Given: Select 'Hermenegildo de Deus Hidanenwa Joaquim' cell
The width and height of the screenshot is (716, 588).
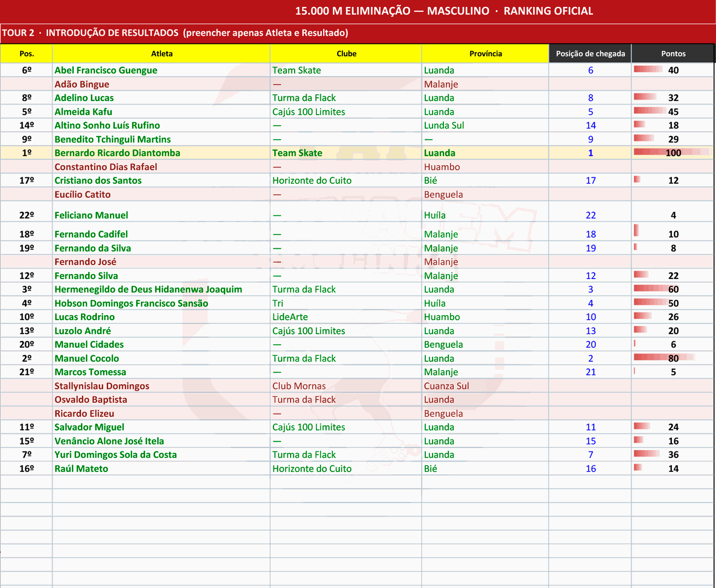Looking at the screenshot, I should [x=161, y=289].
